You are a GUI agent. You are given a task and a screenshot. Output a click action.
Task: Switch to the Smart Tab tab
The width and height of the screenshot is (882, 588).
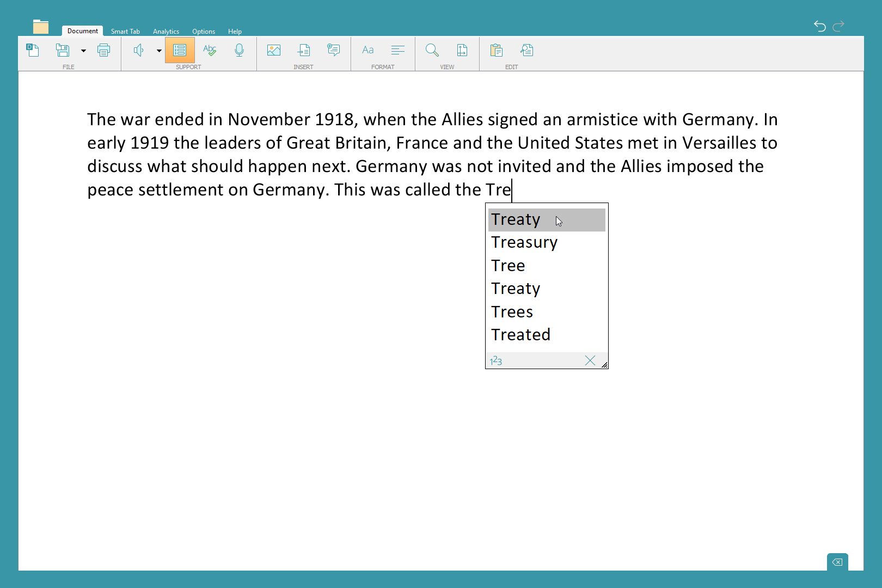click(125, 32)
